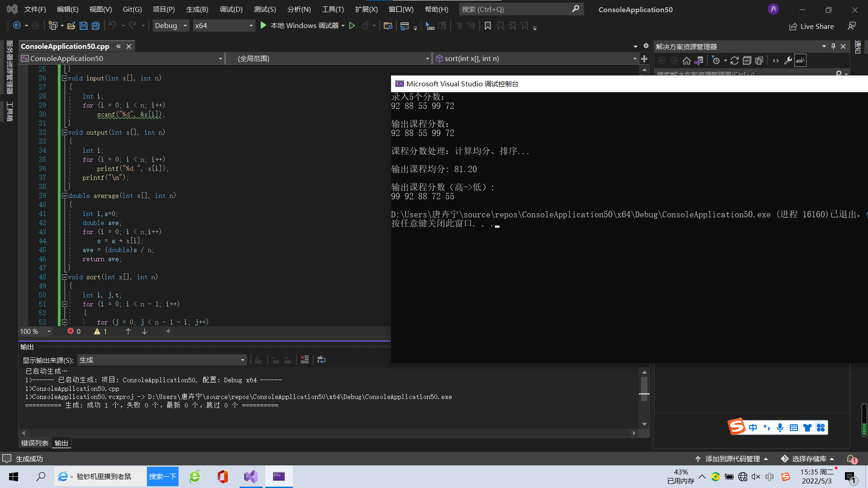
Task: Switch to the 错误列表 tab
Action: pyautogui.click(x=35, y=443)
